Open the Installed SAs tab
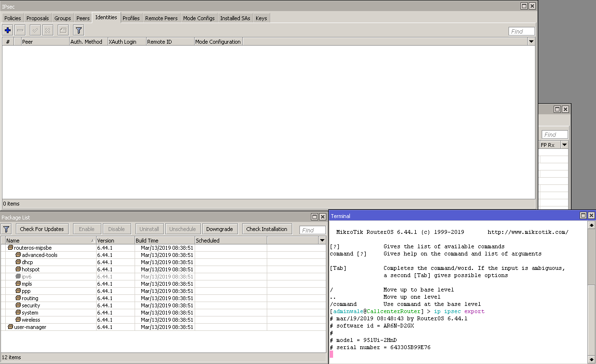596x364 pixels. (x=235, y=18)
